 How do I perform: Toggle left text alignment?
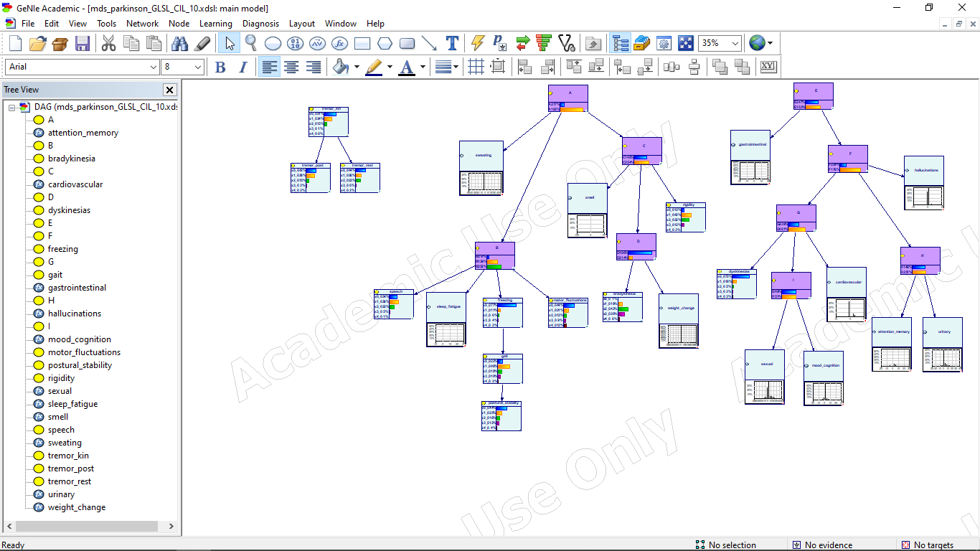coord(269,67)
